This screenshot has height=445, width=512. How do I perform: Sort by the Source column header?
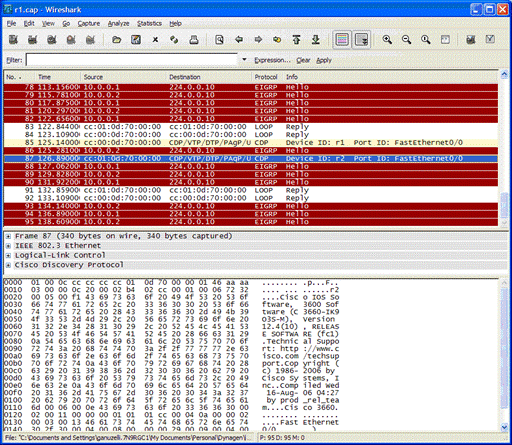[x=123, y=77]
